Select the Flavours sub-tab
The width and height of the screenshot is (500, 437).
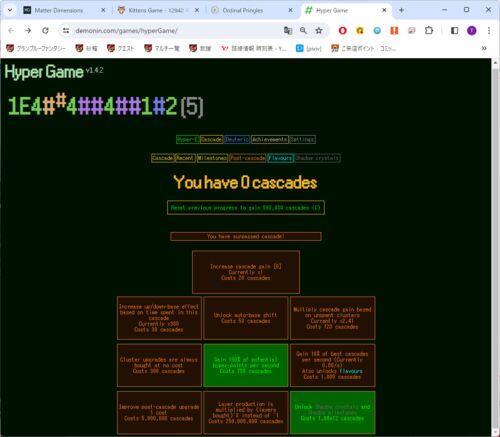[280, 158]
